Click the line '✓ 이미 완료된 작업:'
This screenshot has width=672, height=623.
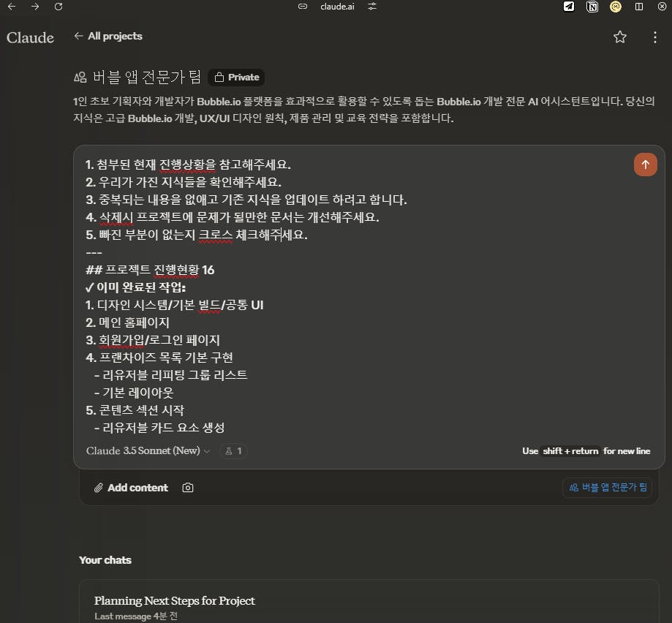135,287
